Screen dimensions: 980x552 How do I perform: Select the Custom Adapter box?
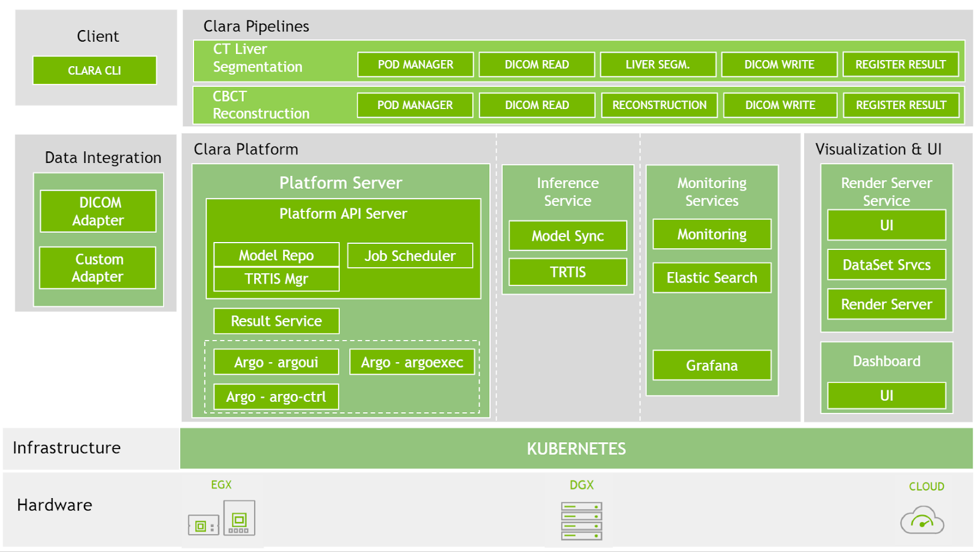point(98,268)
